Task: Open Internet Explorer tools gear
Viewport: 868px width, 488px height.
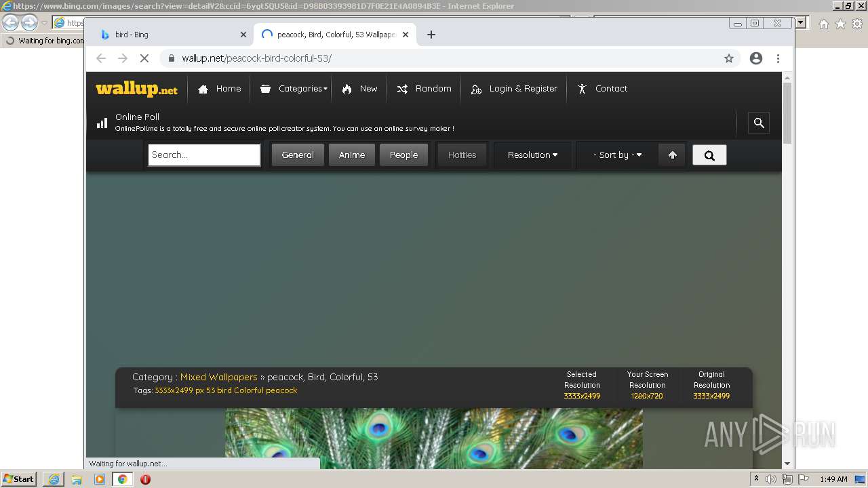Action: tap(857, 24)
